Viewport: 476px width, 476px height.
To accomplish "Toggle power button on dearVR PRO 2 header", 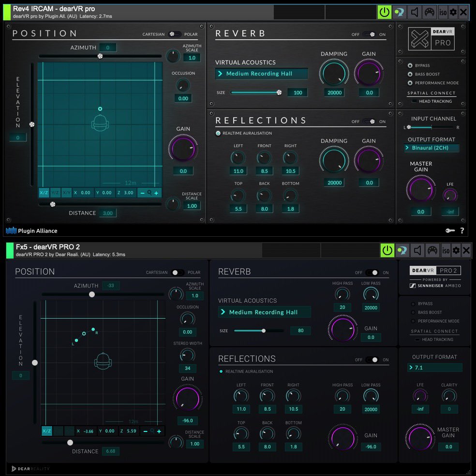I will 387,251.
